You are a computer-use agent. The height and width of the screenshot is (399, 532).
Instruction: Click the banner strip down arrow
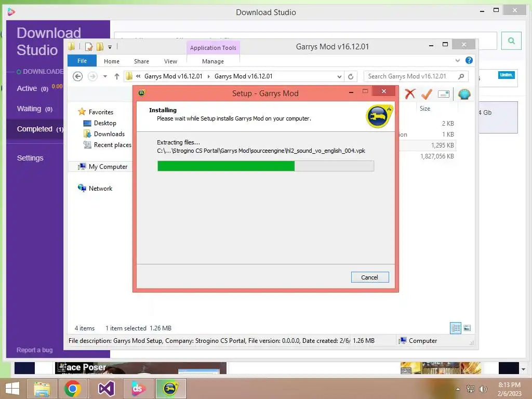(x=524, y=369)
